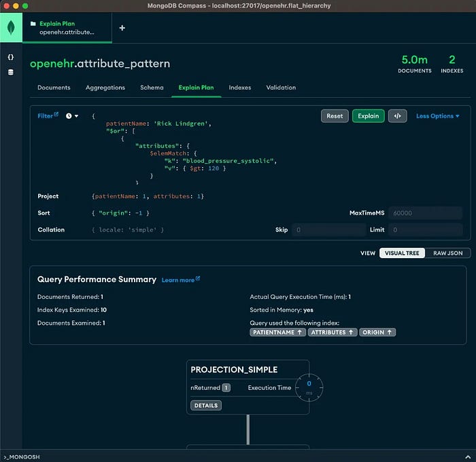Open DETAILS of PROJECTION_SIMPLE stage
Screen dimensions: 476x462
[x=206, y=406]
